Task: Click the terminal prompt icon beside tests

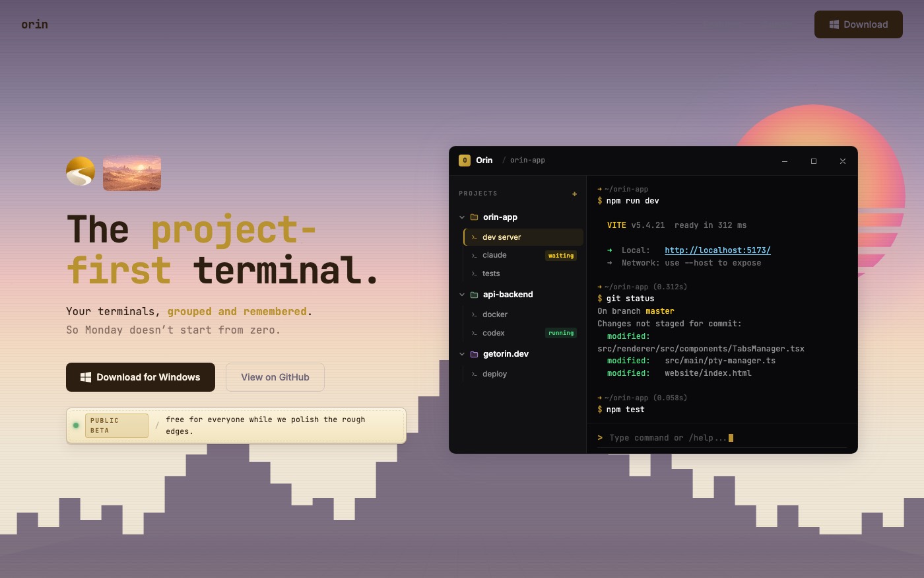Action: (474, 273)
